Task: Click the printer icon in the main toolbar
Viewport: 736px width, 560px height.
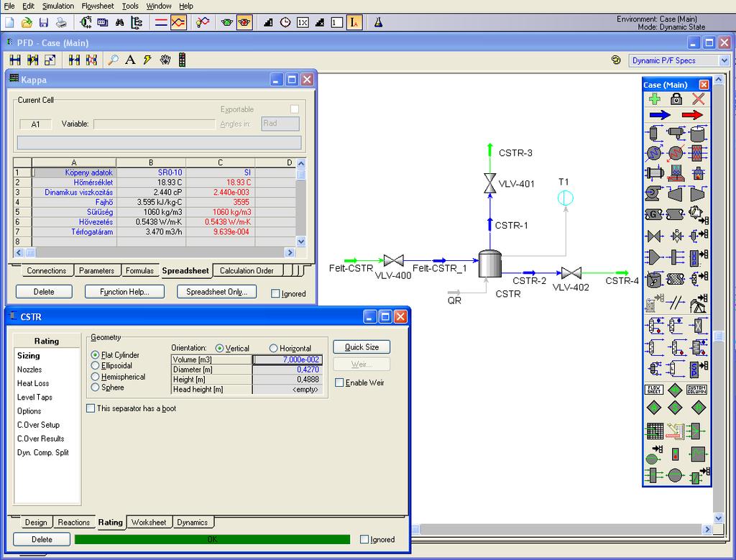Action: pyautogui.click(x=61, y=22)
